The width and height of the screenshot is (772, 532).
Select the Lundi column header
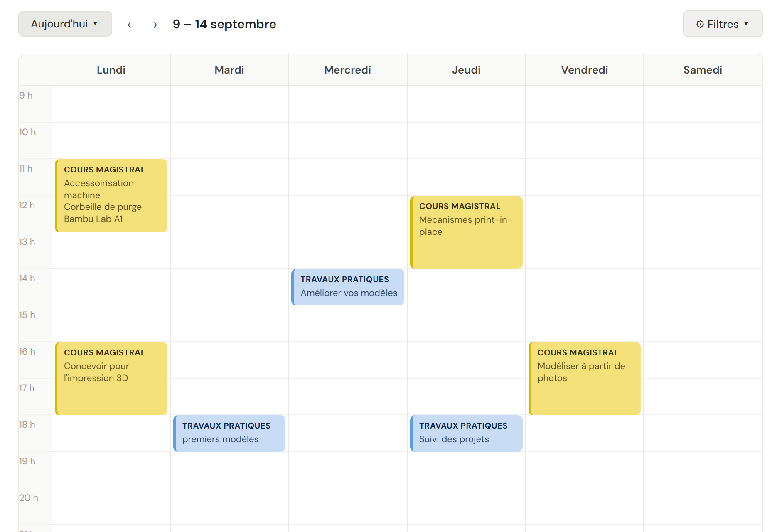111,70
